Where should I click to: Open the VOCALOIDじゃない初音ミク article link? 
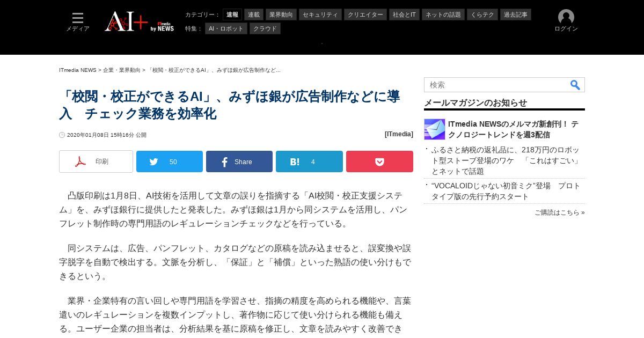(x=506, y=191)
